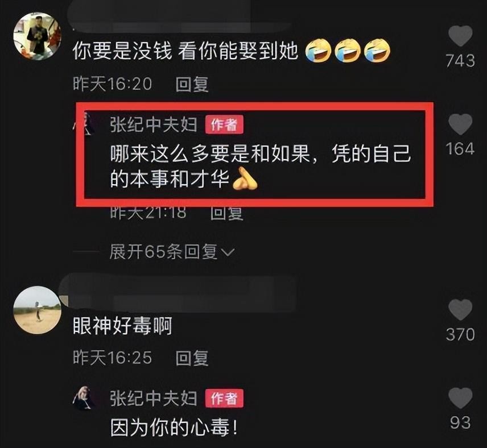Click the chevron beside 展开65条回复
The image size is (487, 448).
point(228,252)
